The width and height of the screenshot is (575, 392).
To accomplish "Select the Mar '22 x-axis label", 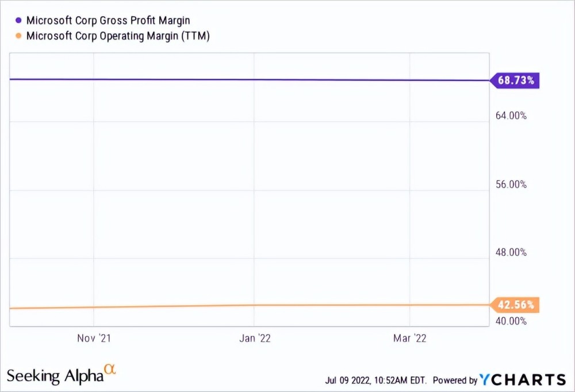I will pyautogui.click(x=410, y=338).
